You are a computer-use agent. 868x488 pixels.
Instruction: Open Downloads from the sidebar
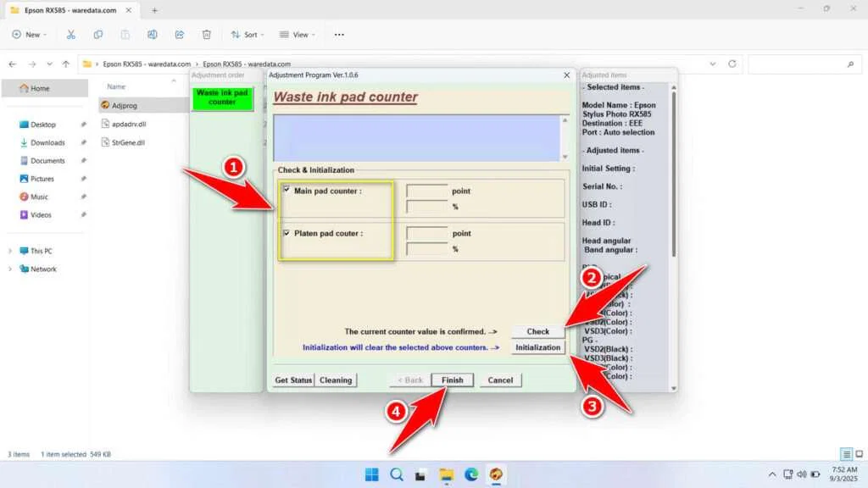click(42, 142)
